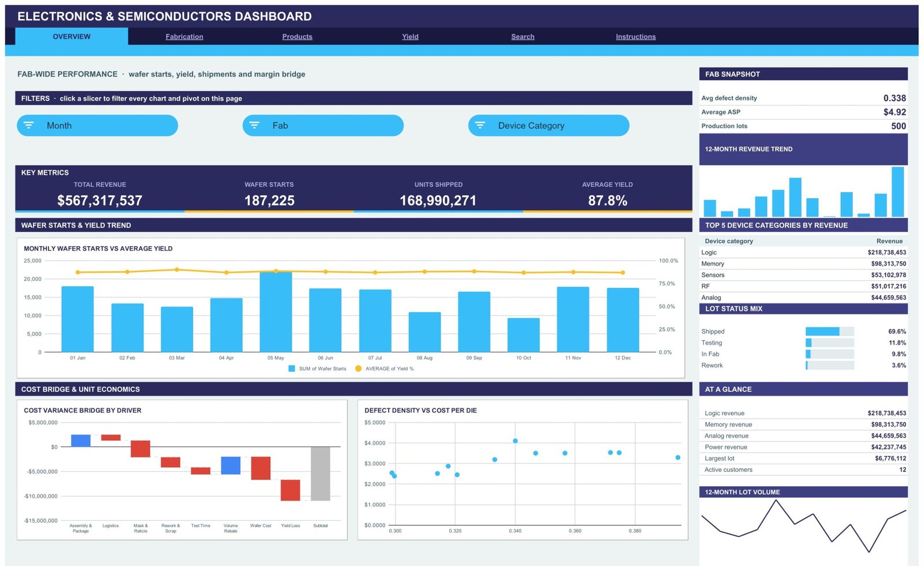Click the Largest lot value $6,776,112
924x571 pixels.
pos(891,458)
